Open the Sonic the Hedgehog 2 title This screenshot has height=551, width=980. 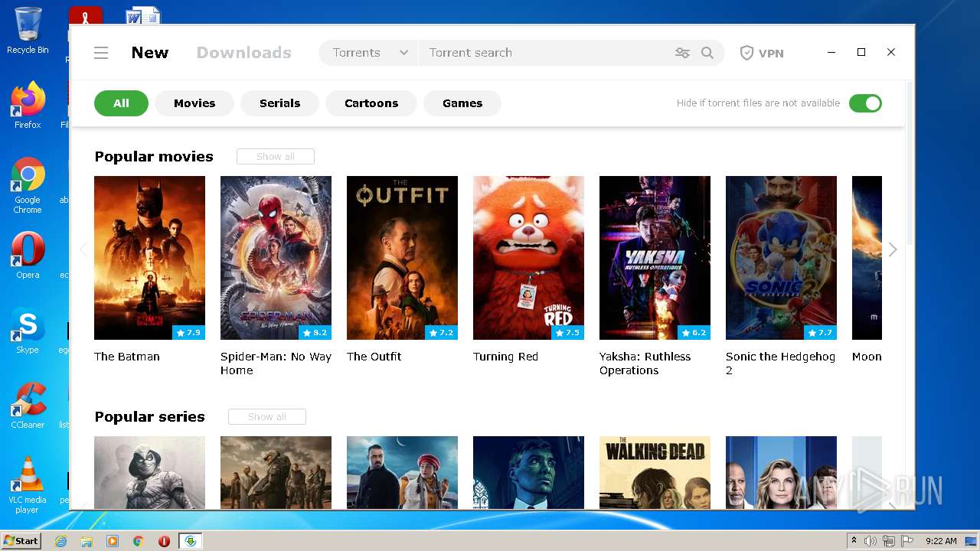coord(780,364)
